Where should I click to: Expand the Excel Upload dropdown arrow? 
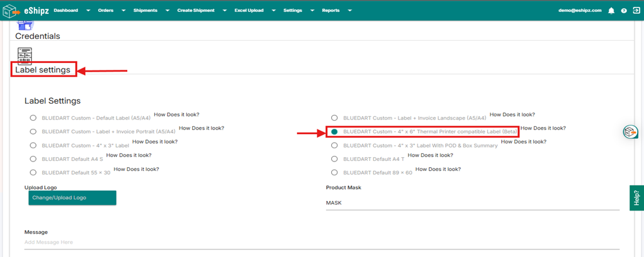click(x=274, y=11)
